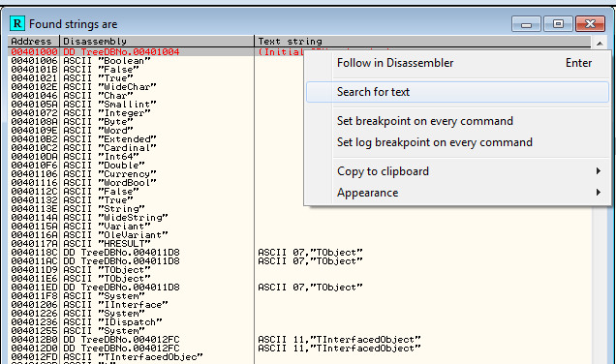This screenshot has width=616, height=364.
Task: Open Copy to clipboard submenu
Action: (457, 171)
